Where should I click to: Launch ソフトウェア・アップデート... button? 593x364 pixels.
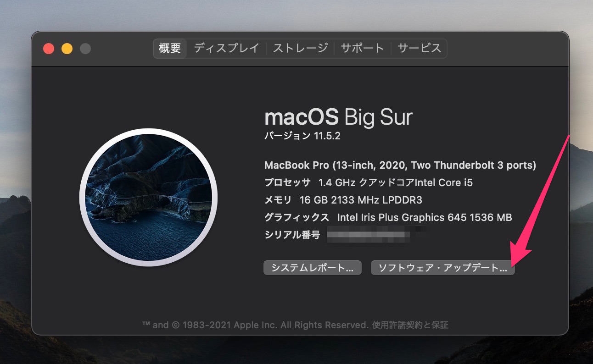443,268
